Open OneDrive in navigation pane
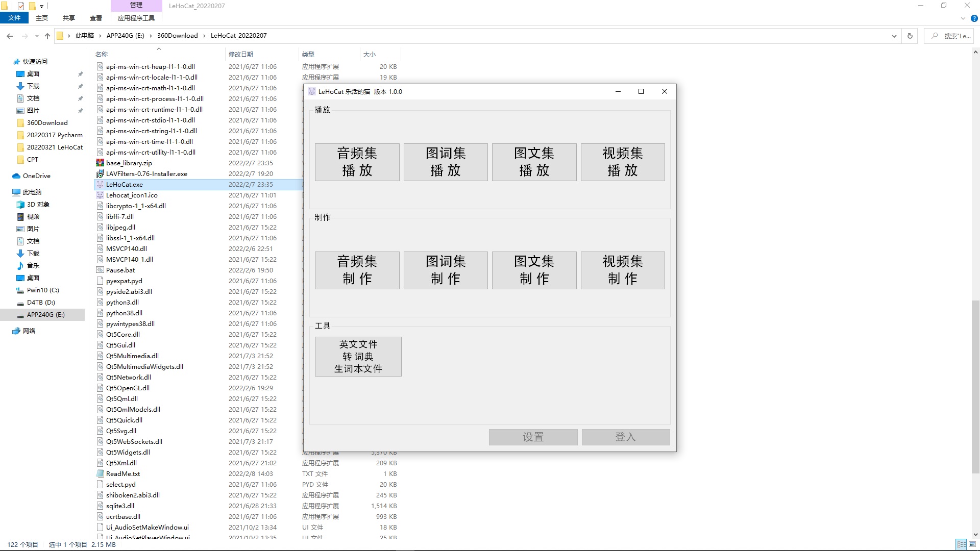The height and width of the screenshot is (551, 980). pyautogui.click(x=36, y=176)
